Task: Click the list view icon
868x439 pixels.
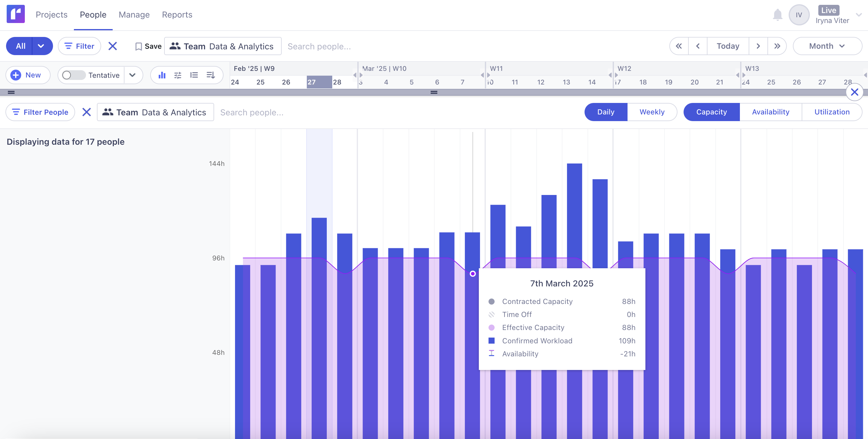Action: 194,75
